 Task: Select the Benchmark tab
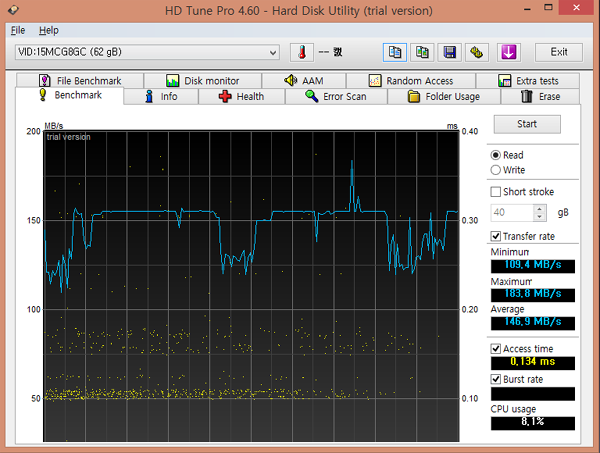point(70,95)
